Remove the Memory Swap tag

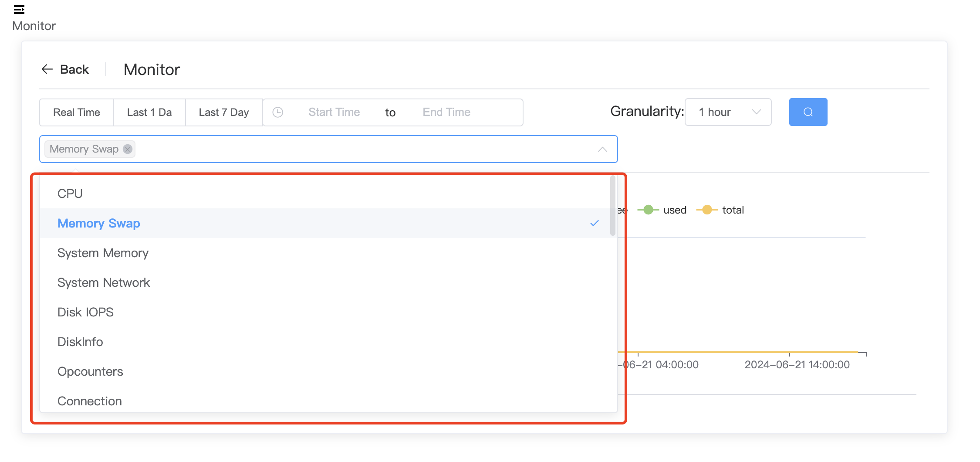click(x=128, y=149)
